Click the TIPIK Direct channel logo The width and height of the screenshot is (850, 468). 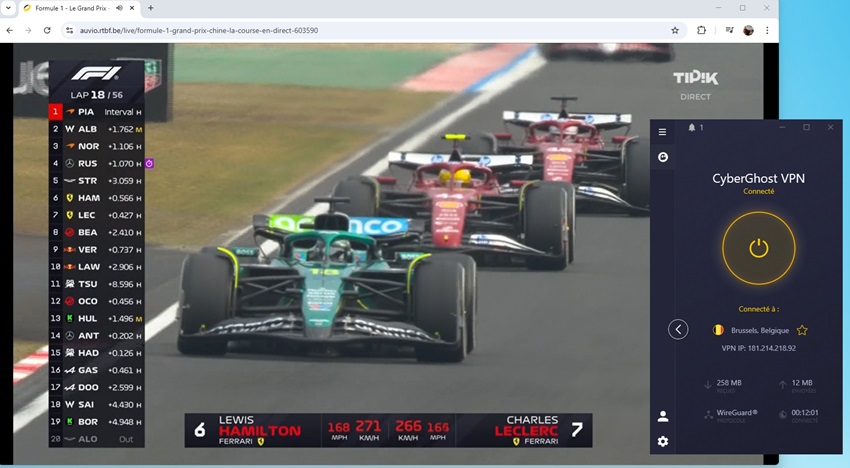pyautogui.click(x=696, y=86)
